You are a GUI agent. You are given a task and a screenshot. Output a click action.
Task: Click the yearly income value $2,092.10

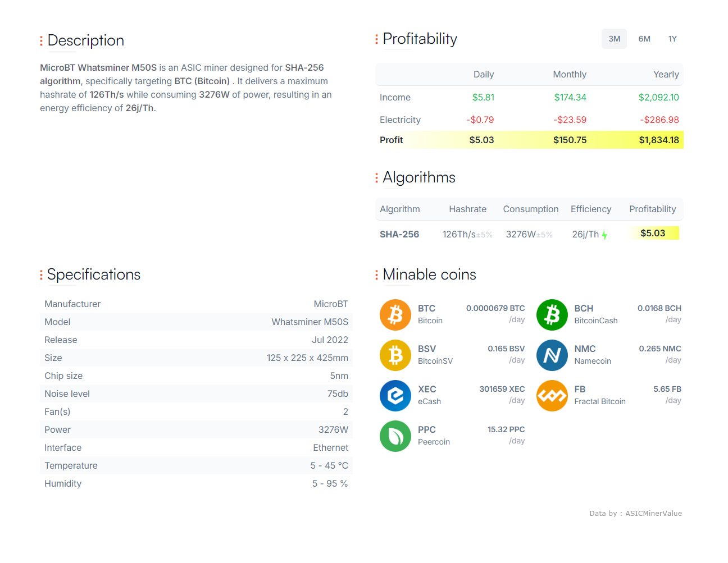658,97
